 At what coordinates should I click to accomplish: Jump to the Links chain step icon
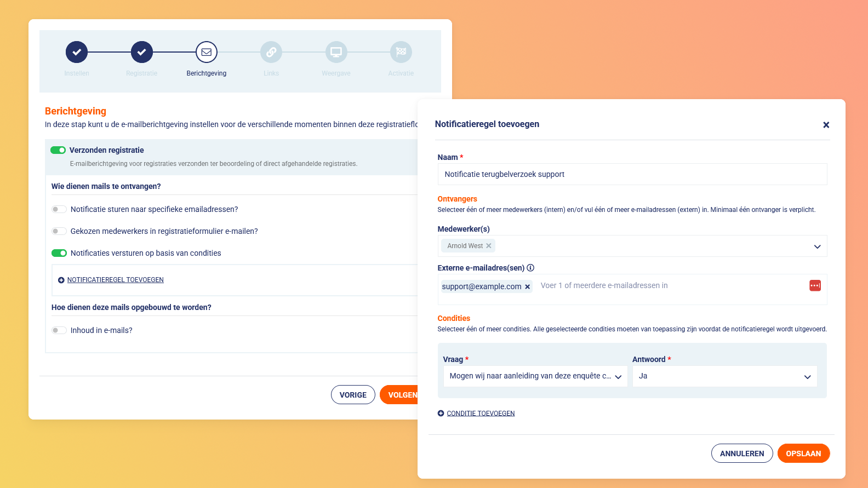click(x=271, y=52)
